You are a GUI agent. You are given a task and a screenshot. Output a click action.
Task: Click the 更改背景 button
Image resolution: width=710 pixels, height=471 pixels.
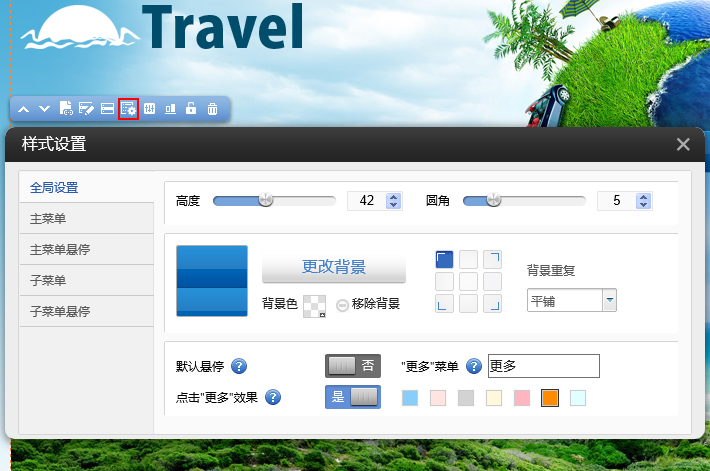click(x=334, y=266)
